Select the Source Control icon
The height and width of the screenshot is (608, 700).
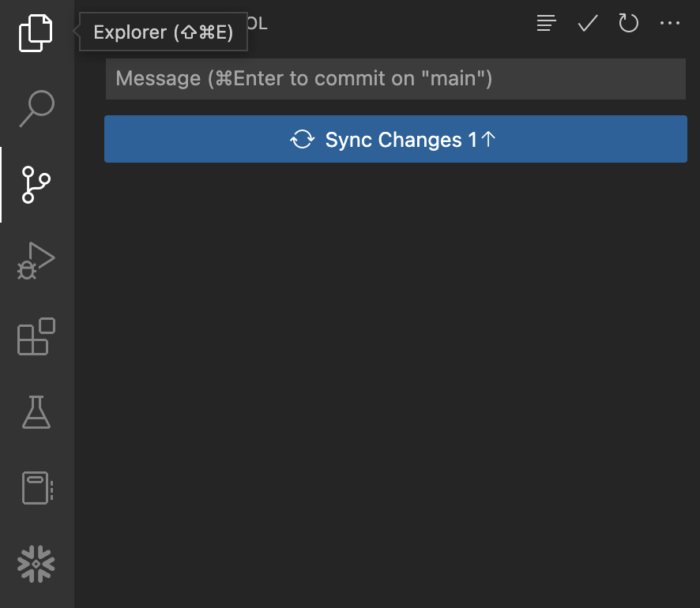tap(35, 185)
